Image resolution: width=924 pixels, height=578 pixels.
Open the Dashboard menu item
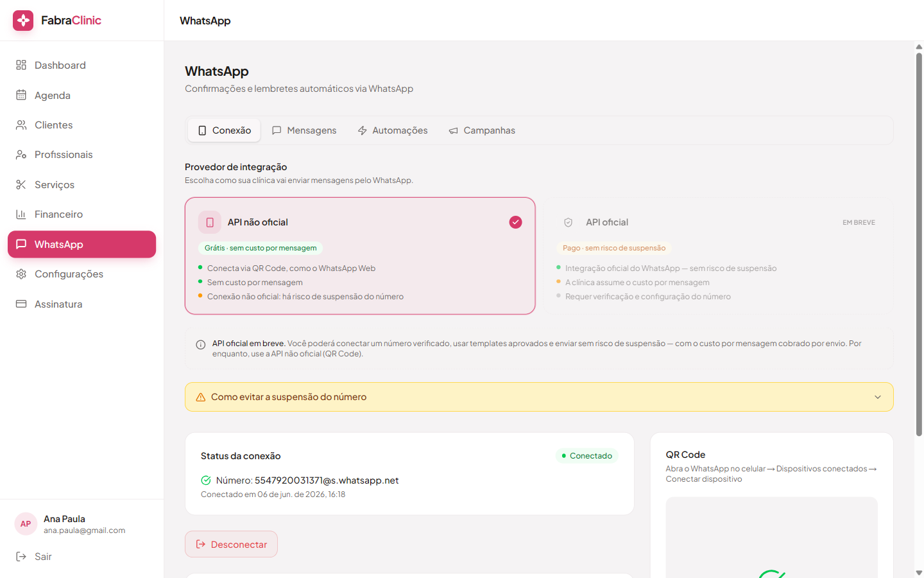click(81, 65)
